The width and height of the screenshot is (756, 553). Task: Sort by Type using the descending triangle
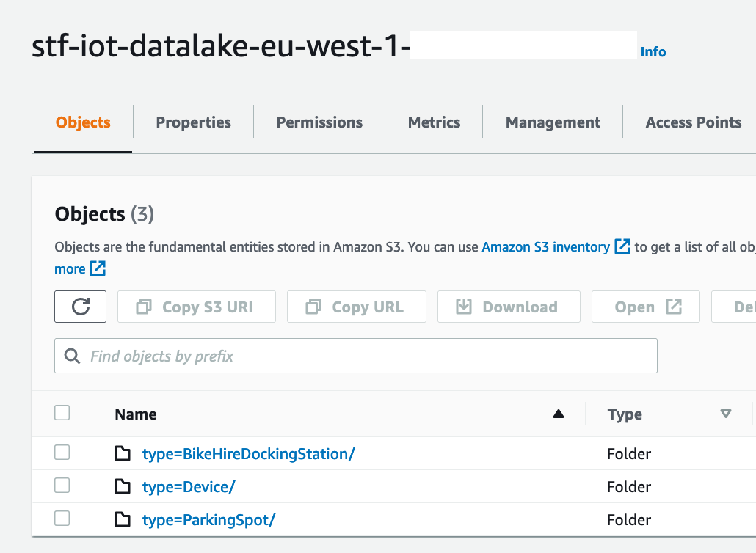click(x=726, y=414)
